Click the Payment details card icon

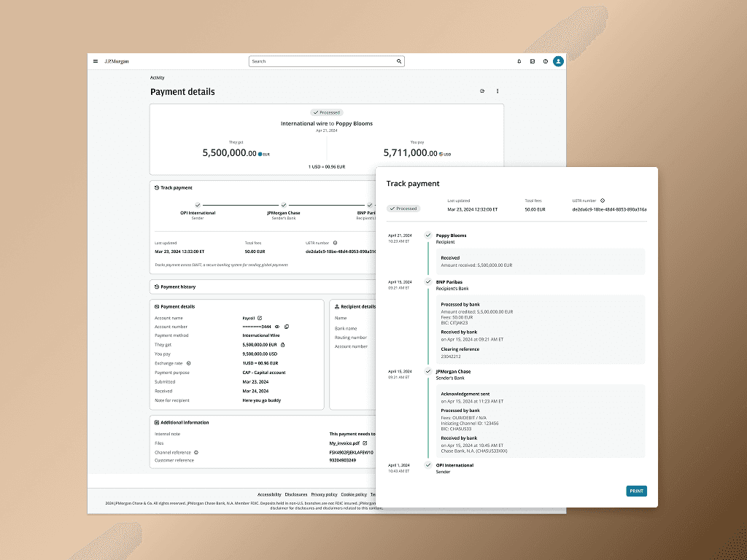[x=157, y=307]
